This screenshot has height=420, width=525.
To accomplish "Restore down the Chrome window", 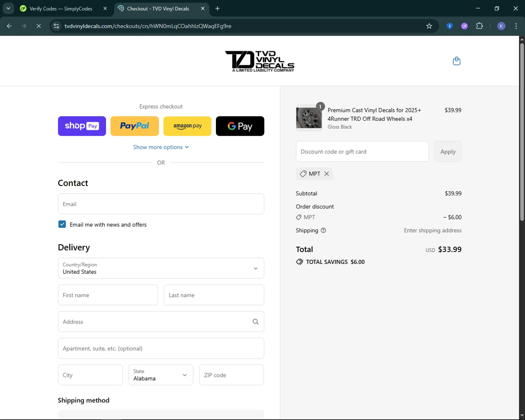I will point(497,8).
